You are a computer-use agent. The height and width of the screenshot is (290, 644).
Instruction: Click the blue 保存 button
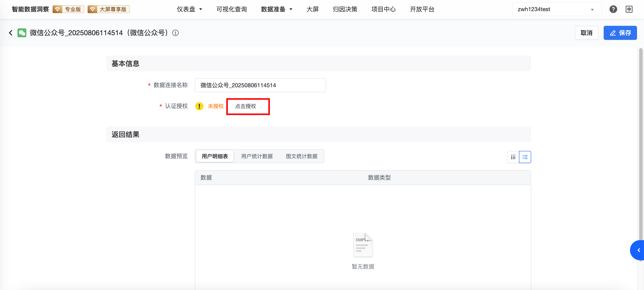pos(620,33)
